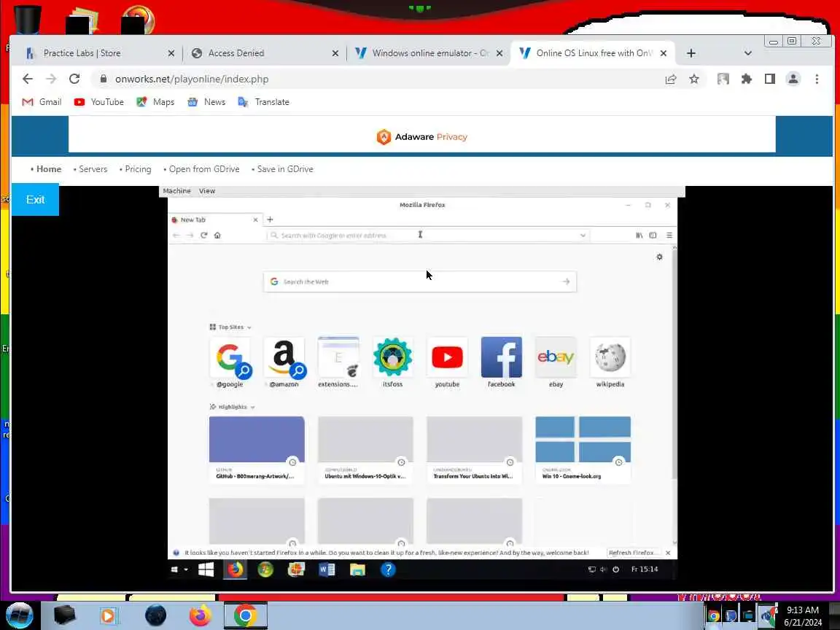This screenshot has width=840, height=630.
Task: Click Firefox reload button in emulator
Action: 204,236
